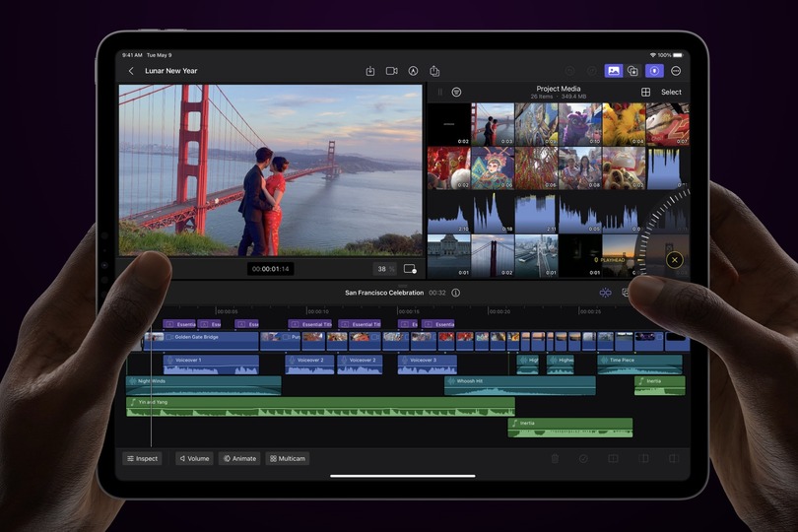Screen dimensions: 798x532
Task: Toggle the content browser effects icon
Action: coord(632,71)
